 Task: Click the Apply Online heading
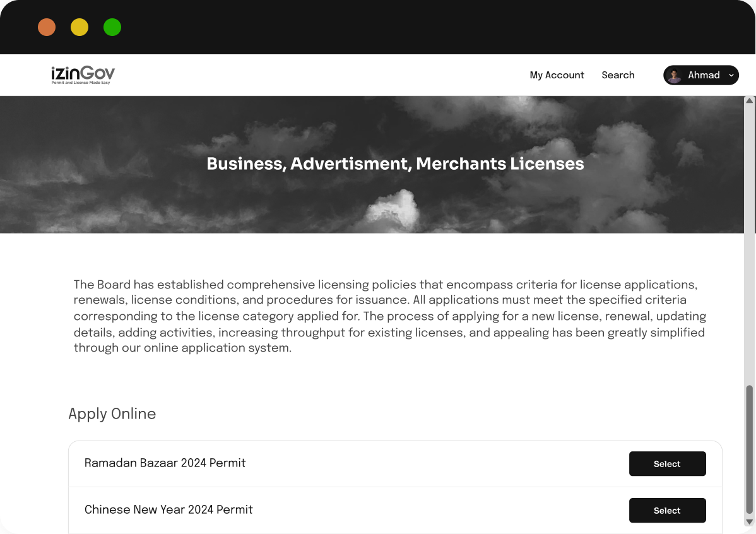pos(112,414)
